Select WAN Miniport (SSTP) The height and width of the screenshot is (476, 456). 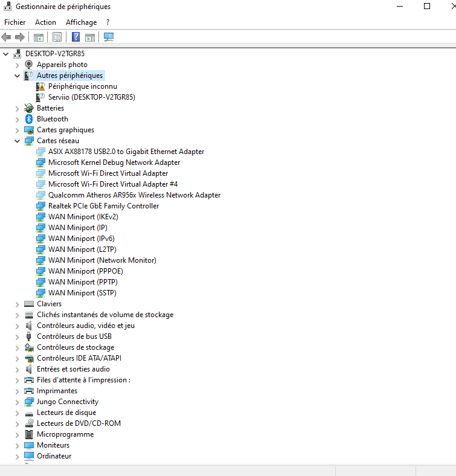82,293
